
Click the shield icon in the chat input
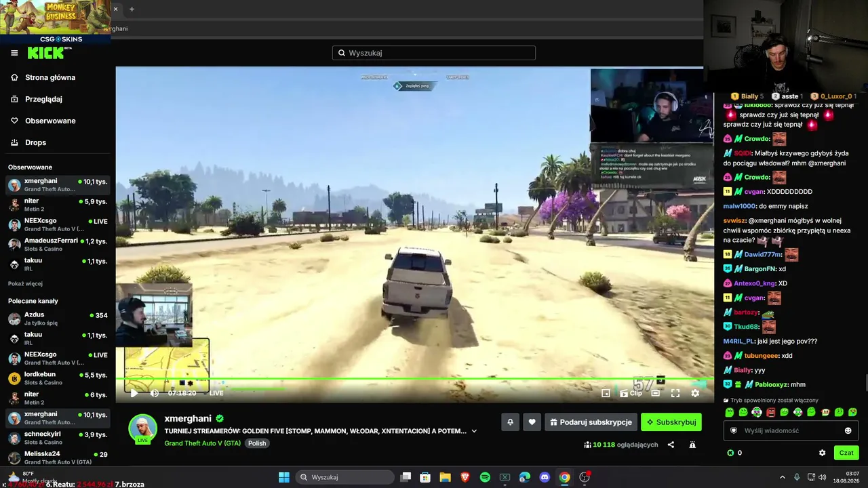(x=733, y=430)
